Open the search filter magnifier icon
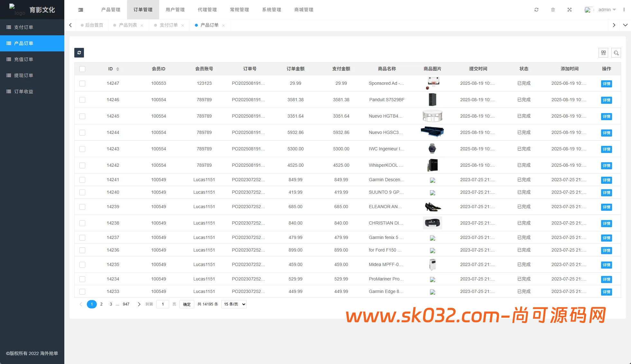 616,53
